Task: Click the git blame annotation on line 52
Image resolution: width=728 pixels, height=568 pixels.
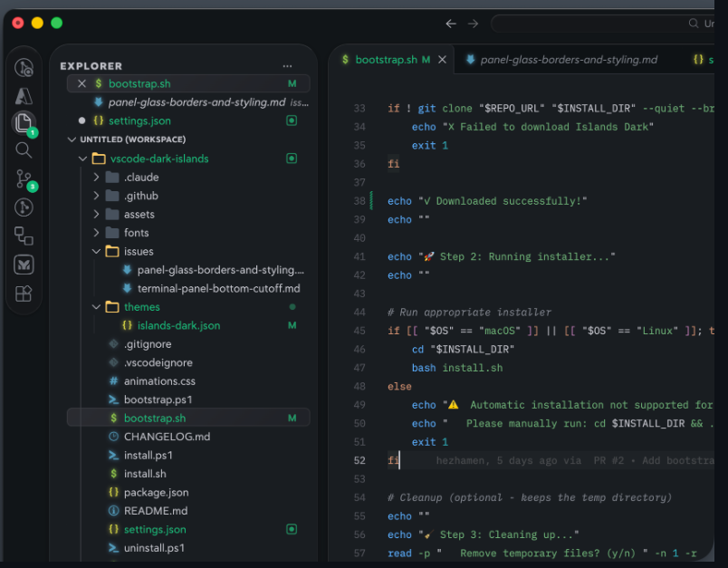Action: pyautogui.click(x=575, y=460)
